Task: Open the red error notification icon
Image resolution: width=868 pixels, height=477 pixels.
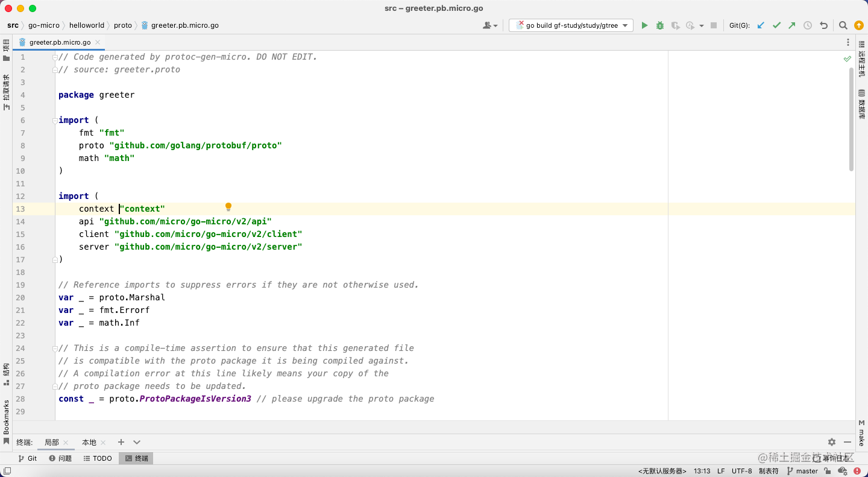Action: pos(856,471)
